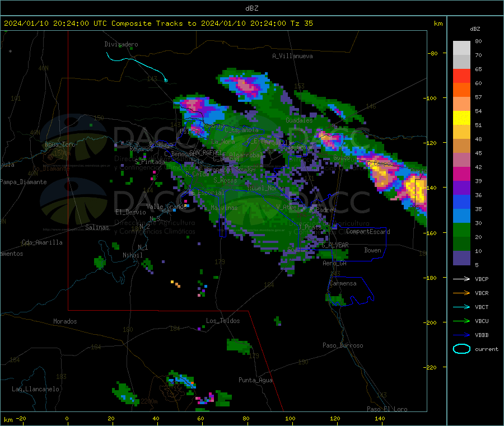Select the slate 5 dBZ color swatch
The image size is (504, 426).
pyautogui.click(x=461, y=258)
